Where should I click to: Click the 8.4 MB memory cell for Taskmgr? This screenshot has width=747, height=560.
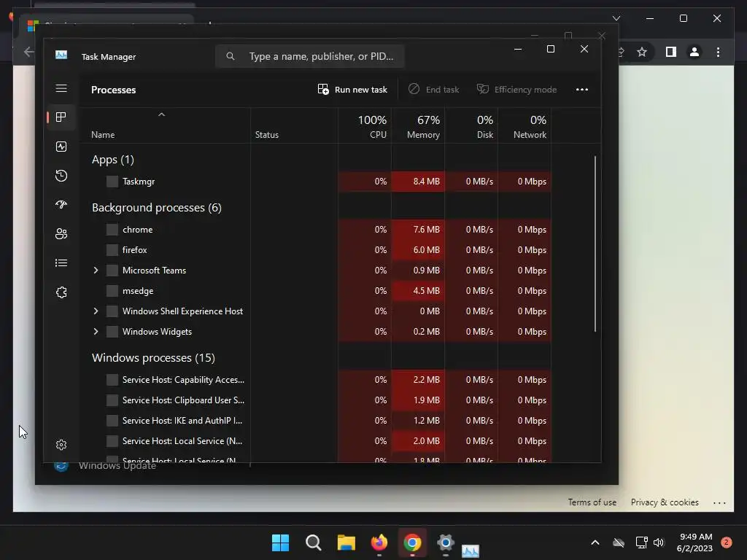click(x=418, y=182)
